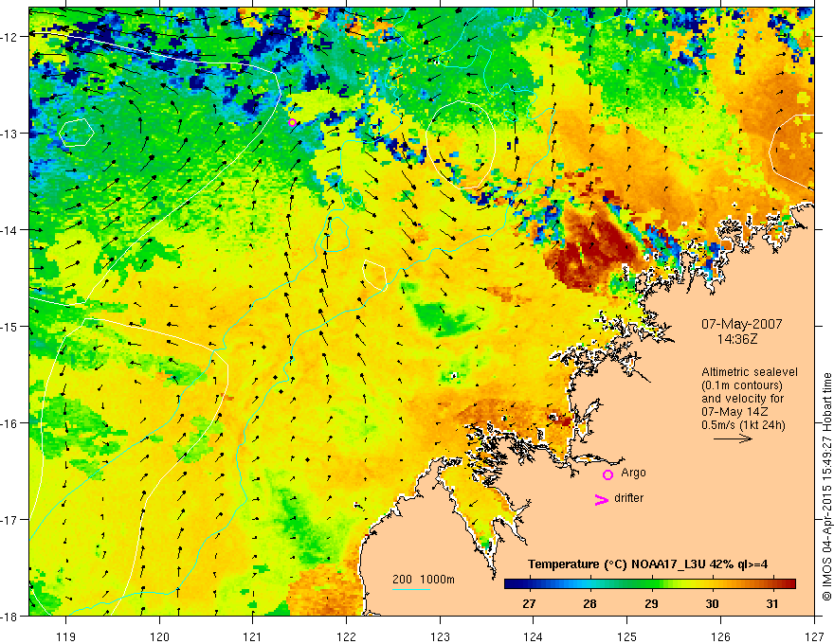This screenshot has height=644, width=834.
Task: Click the 'Altimetric sealevel' caption text
Action: 750,372
